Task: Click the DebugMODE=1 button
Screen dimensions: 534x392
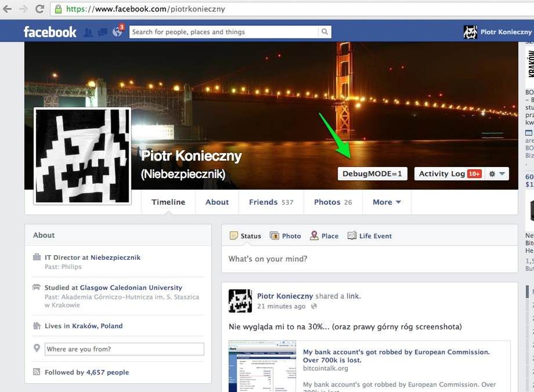Action: [372, 174]
